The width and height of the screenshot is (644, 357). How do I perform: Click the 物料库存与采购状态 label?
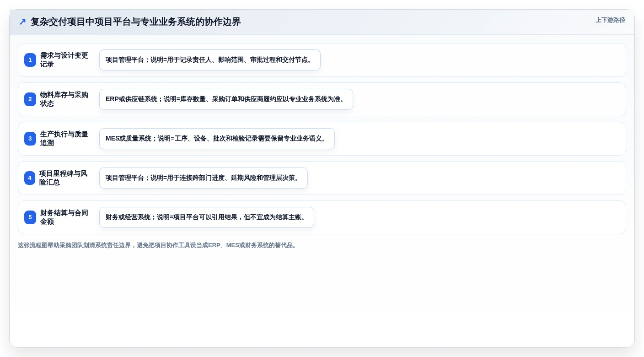[64, 99]
